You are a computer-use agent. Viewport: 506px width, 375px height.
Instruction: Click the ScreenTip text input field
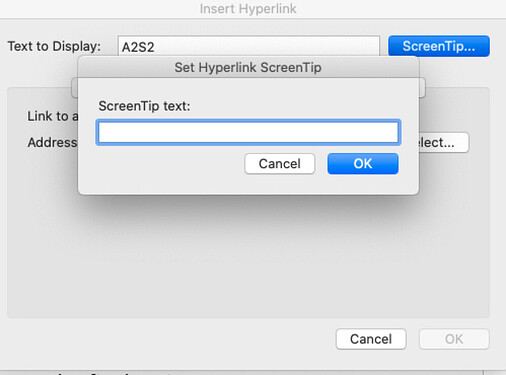click(248, 132)
